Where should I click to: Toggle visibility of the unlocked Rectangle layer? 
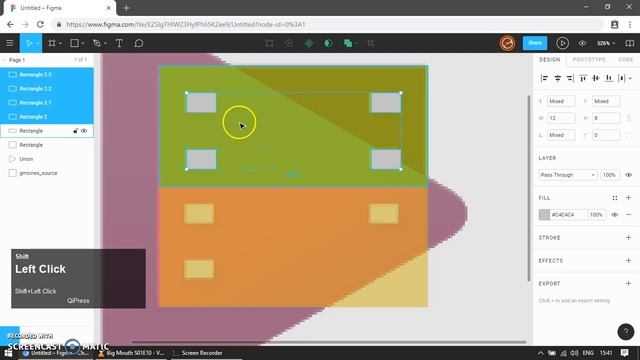84,131
